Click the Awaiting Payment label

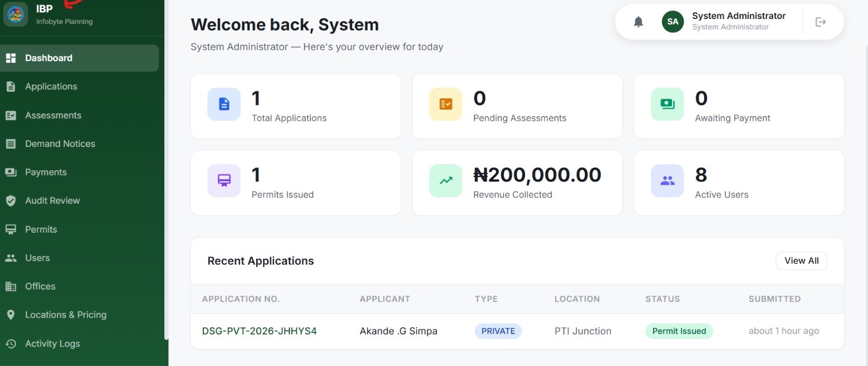click(x=732, y=118)
